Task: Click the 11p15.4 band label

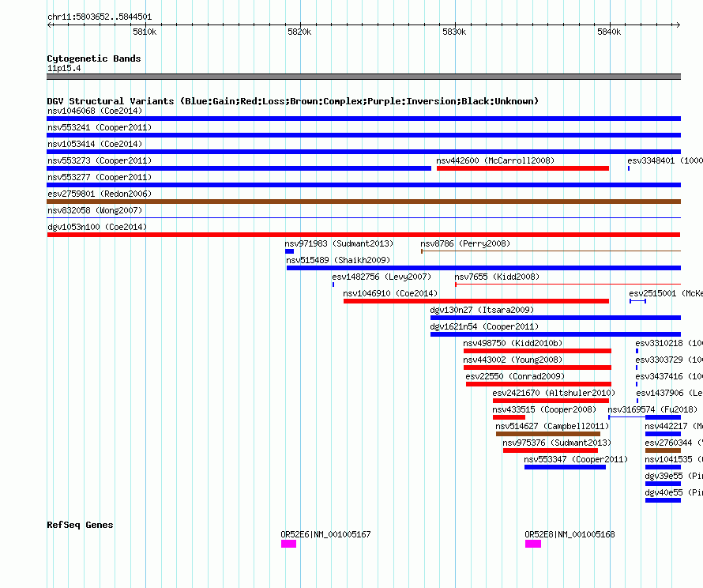Action: click(64, 68)
